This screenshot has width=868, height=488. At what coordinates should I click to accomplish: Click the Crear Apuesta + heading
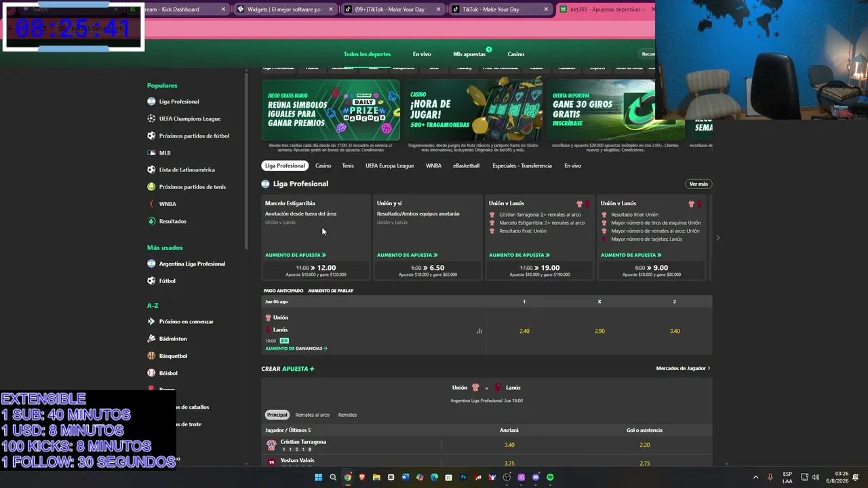[288, 369]
